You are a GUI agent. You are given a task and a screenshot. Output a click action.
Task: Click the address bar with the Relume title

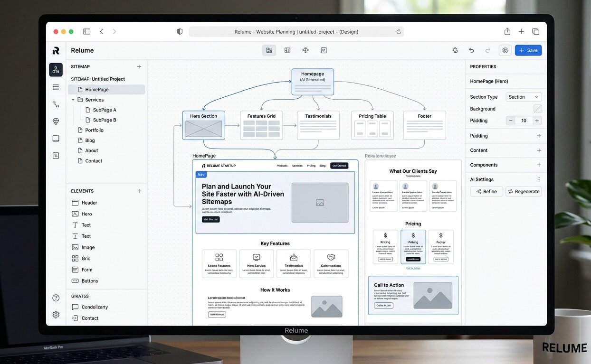coord(296,32)
